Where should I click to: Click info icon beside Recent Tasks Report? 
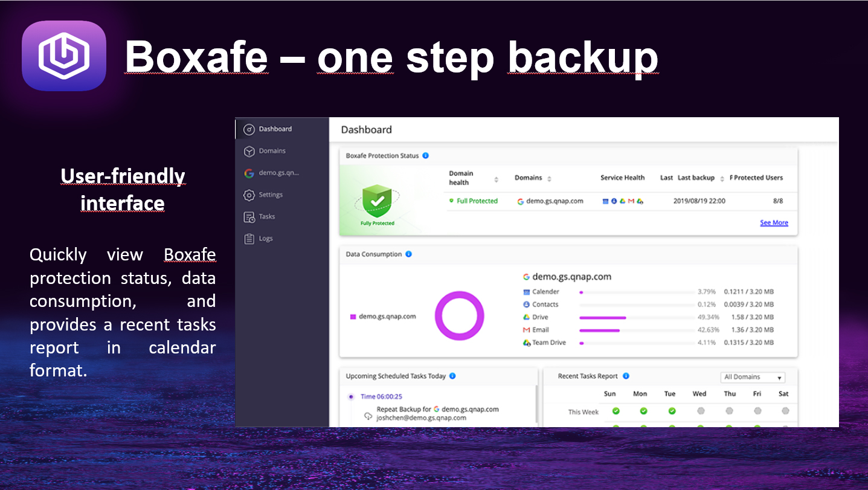626,376
